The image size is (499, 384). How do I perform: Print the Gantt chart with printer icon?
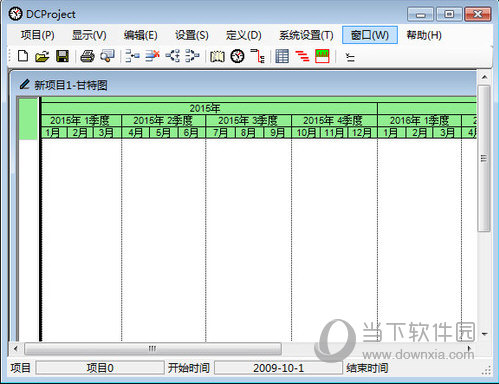[x=87, y=56]
